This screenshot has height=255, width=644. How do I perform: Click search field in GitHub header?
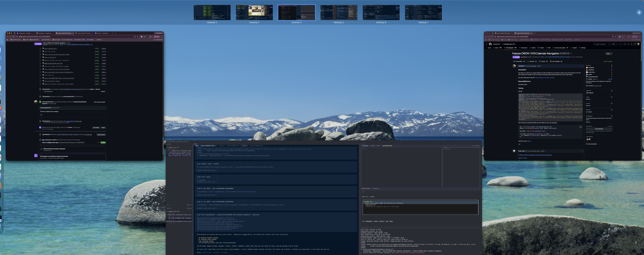[601, 44]
